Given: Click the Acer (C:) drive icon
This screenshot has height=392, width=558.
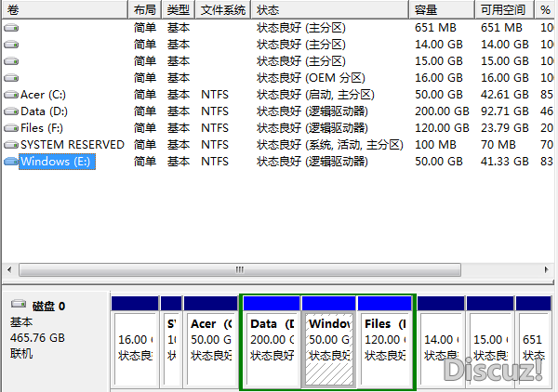Looking at the screenshot, I should (x=11, y=95).
